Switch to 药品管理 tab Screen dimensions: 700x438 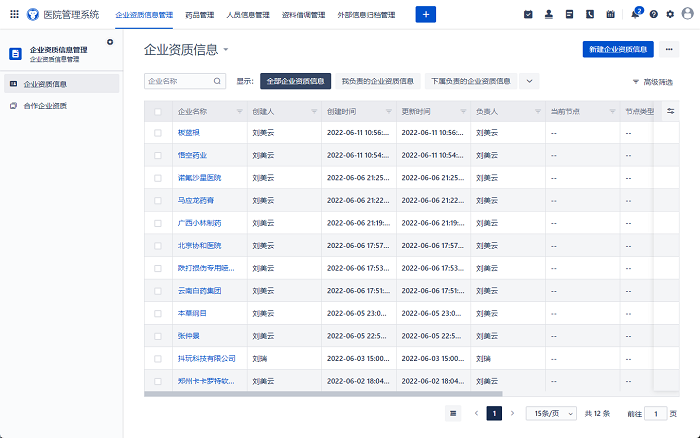pyautogui.click(x=200, y=15)
